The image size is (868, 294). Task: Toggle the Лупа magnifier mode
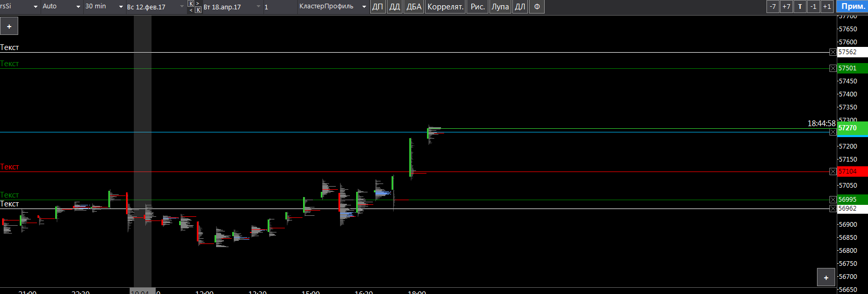coord(500,7)
